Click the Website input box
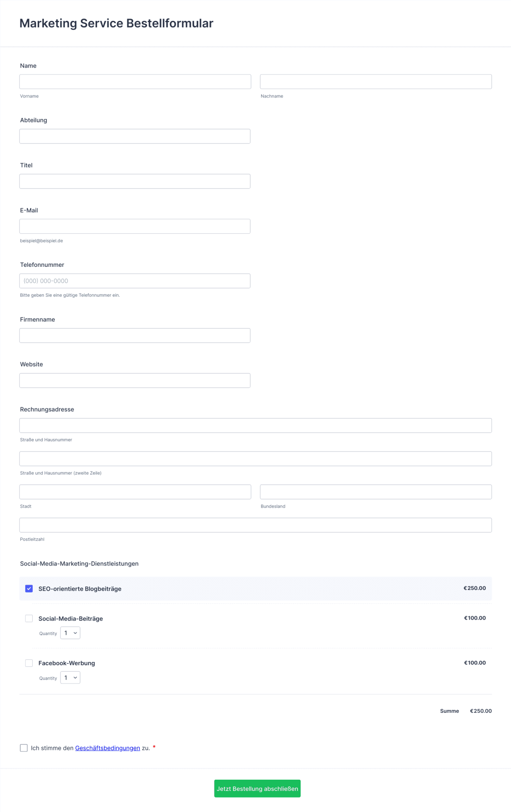 [135, 380]
